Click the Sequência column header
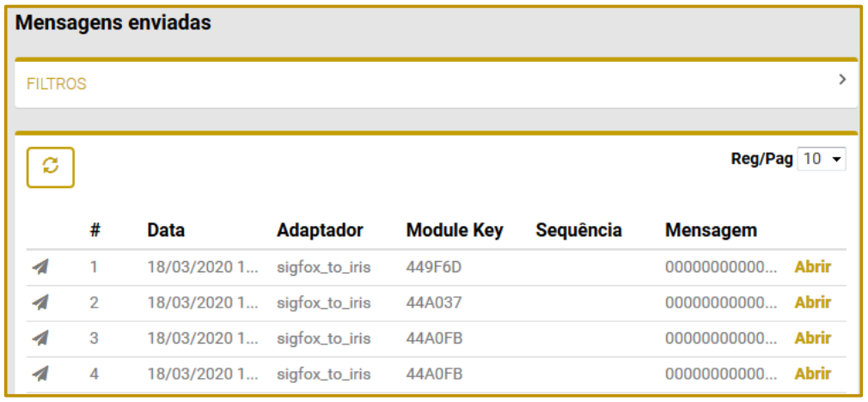The image size is (868, 402). 578,230
